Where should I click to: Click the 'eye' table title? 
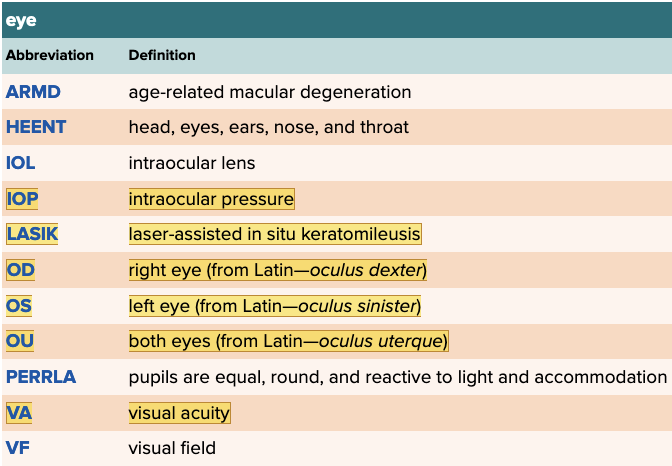tap(21, 20)
